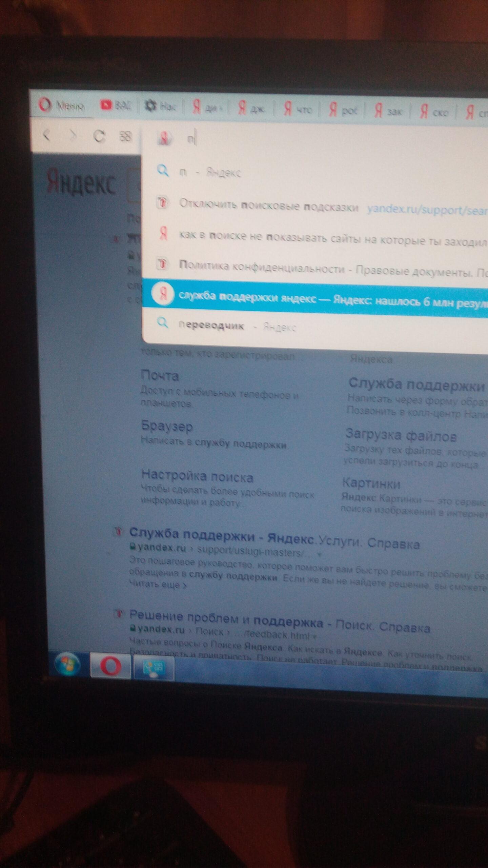The image size is (488, 868).
Task: Select suggestion "Отключить поисковые подсказки"
Action: (315, 206)
